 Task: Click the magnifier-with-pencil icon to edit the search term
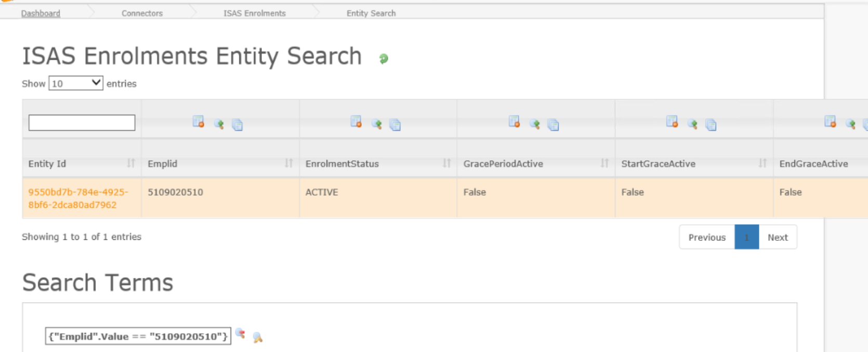pos(257,337)
